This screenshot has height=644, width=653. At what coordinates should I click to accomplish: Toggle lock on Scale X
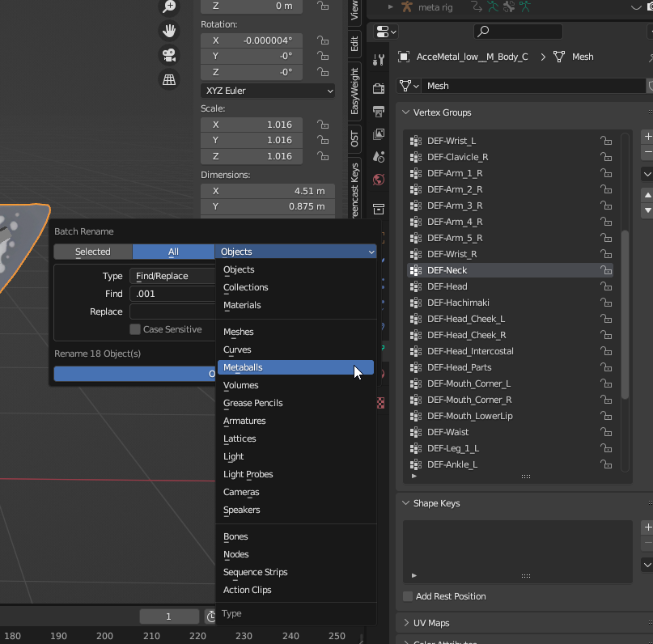coord(323,125)
